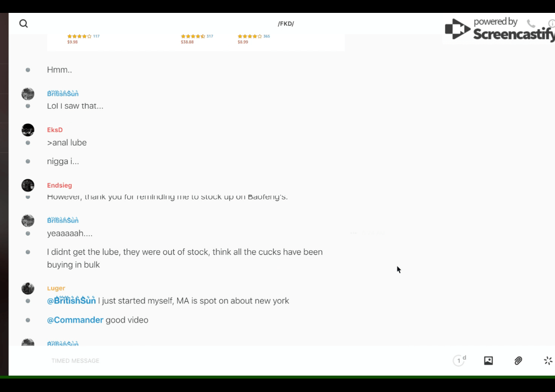Screen dimensions: 555x392
Task: Click the burst icon in message bar
Action: 548,361
